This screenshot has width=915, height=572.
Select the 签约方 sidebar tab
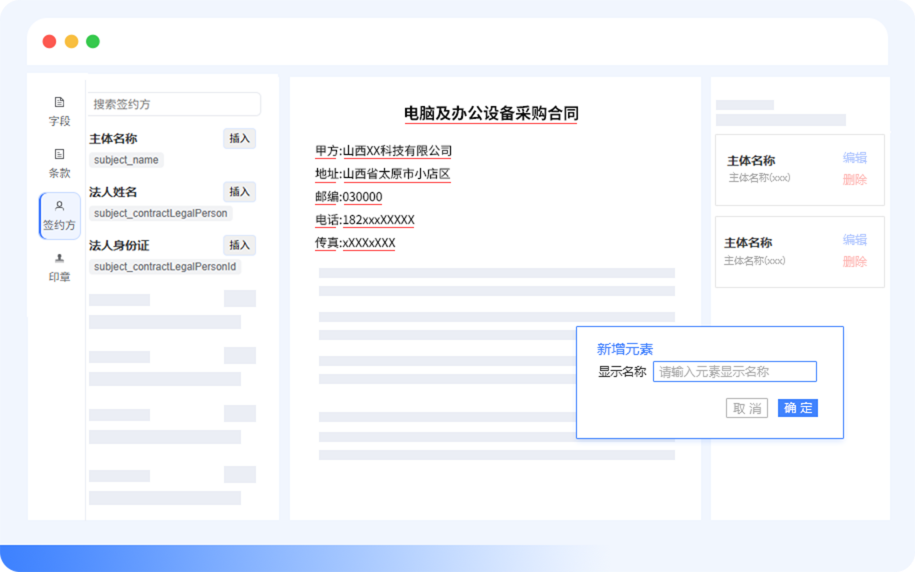[59, 215]
